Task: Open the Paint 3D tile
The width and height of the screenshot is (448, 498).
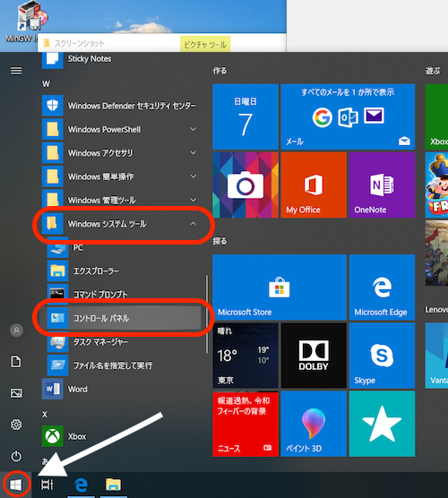Action: click(x=314, y=424)
